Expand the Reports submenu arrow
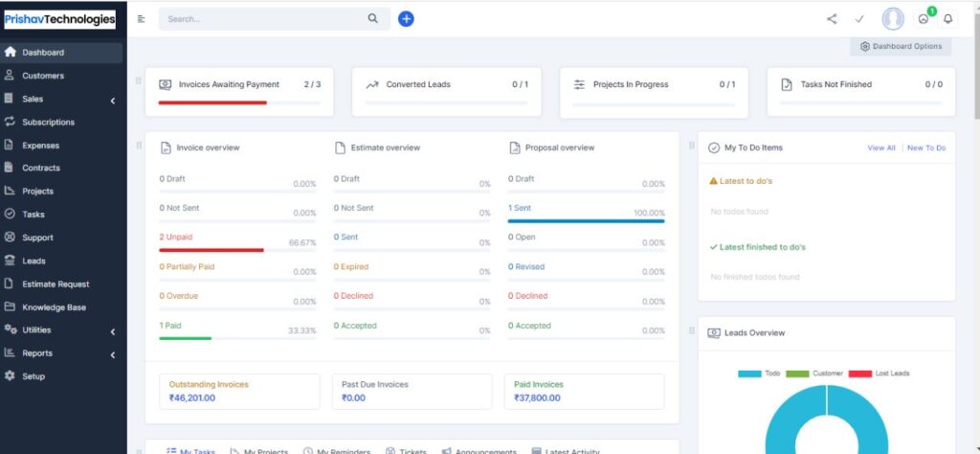Image resolution: width=980 pixels, height=454 pixels. 113,355
